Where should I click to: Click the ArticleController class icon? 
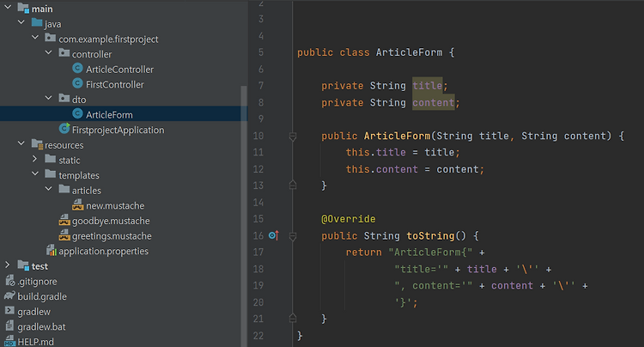(x=77, y=68)
